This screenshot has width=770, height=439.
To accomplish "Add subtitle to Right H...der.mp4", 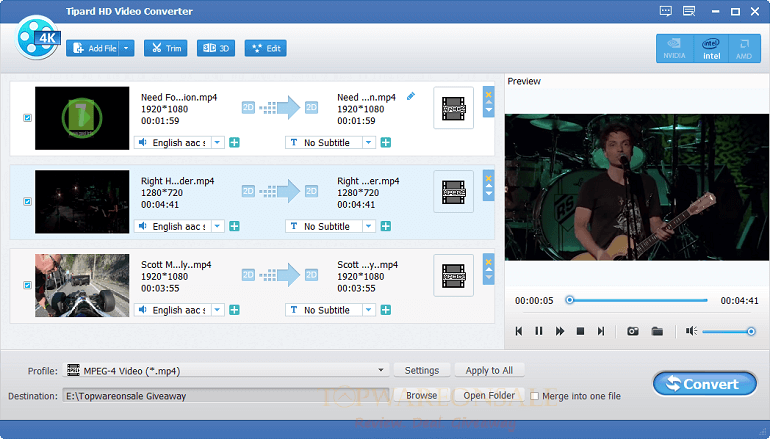I will click(386, 226).
